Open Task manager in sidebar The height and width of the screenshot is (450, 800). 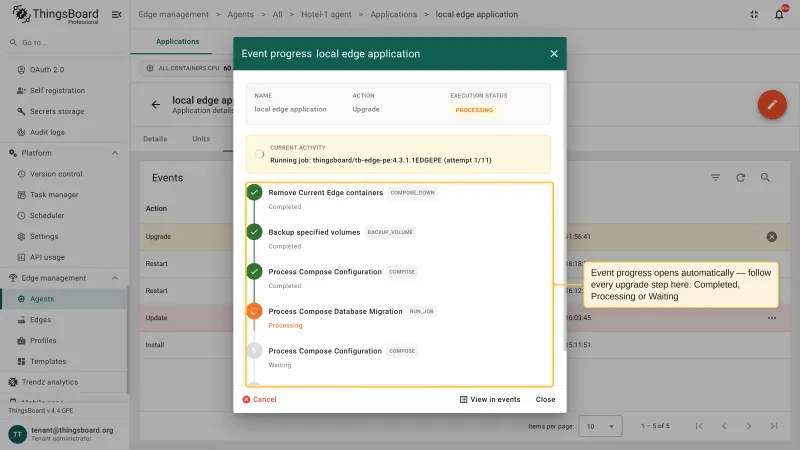(54, 195)
